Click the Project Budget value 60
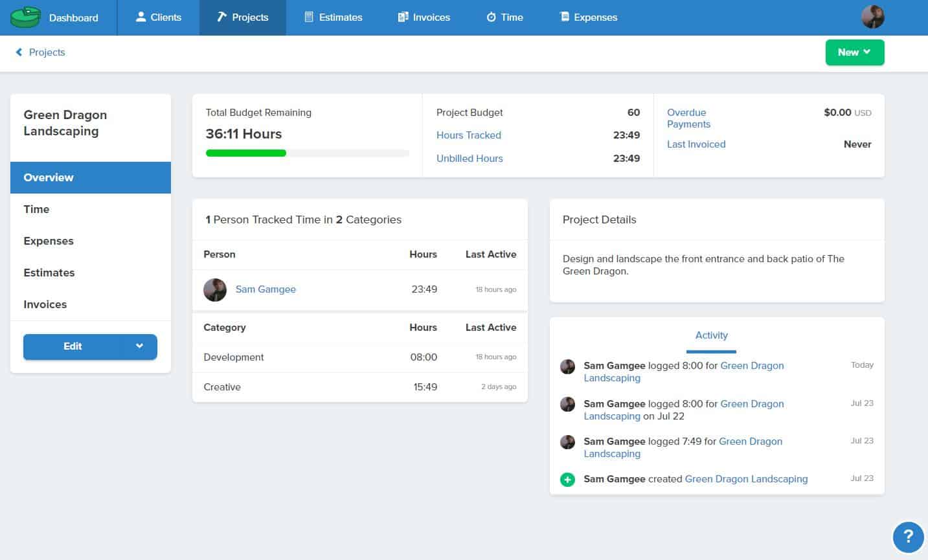 pos(633,113)
